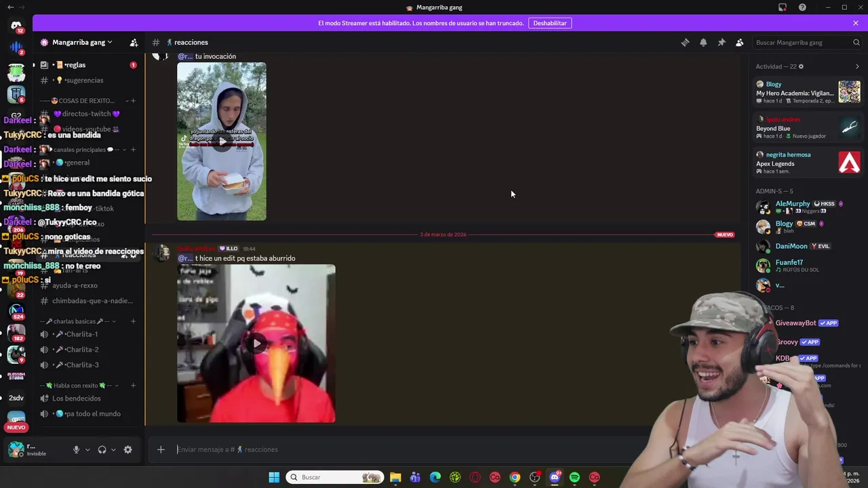The image size is (868, 488).
Task: Click the reacciones channel title in header
Action: point(191,42)
